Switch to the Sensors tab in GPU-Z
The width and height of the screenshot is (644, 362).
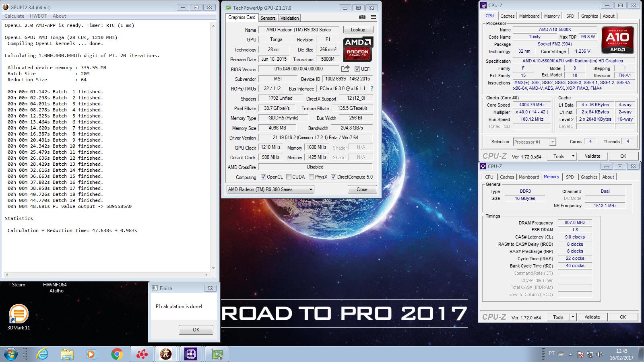click(x=268, y=18)
